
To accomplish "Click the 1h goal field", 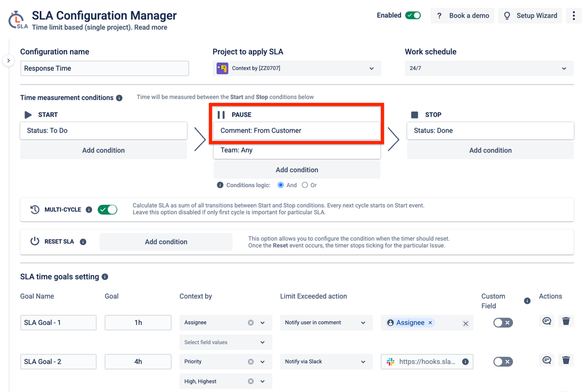I will (138, 323).
